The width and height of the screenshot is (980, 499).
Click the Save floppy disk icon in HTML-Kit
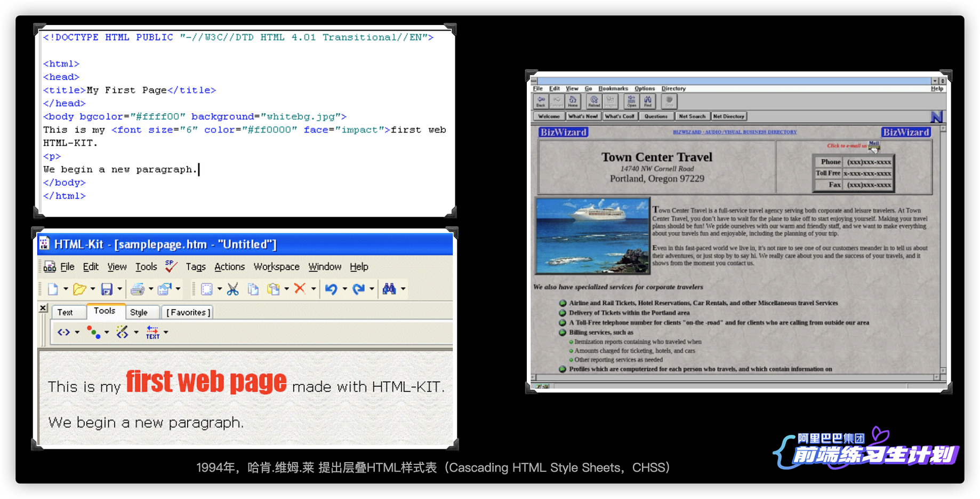point(107,289)
